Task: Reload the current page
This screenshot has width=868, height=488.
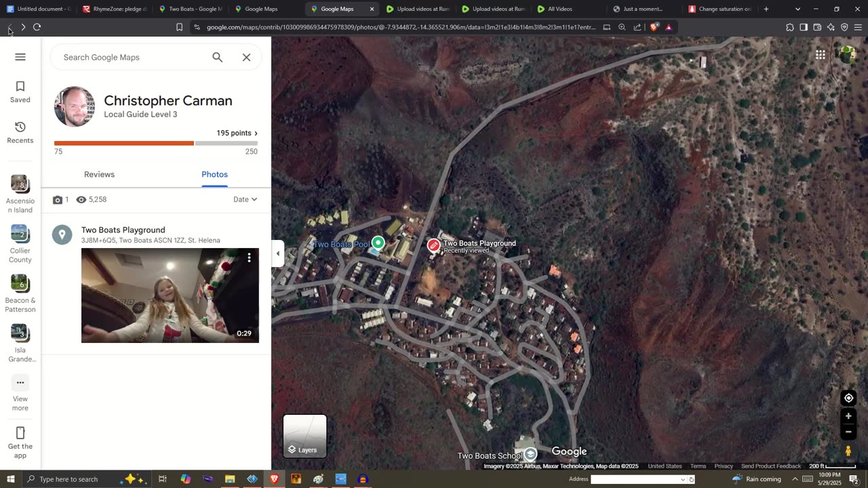Action: tap(37, 27)
